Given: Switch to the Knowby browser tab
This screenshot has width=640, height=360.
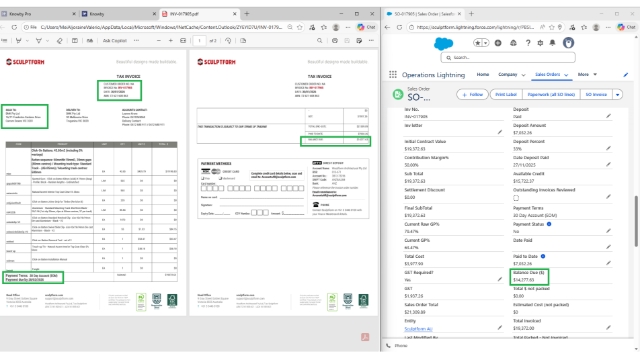Looking at the screenshot, I should (x=119, y=14).
